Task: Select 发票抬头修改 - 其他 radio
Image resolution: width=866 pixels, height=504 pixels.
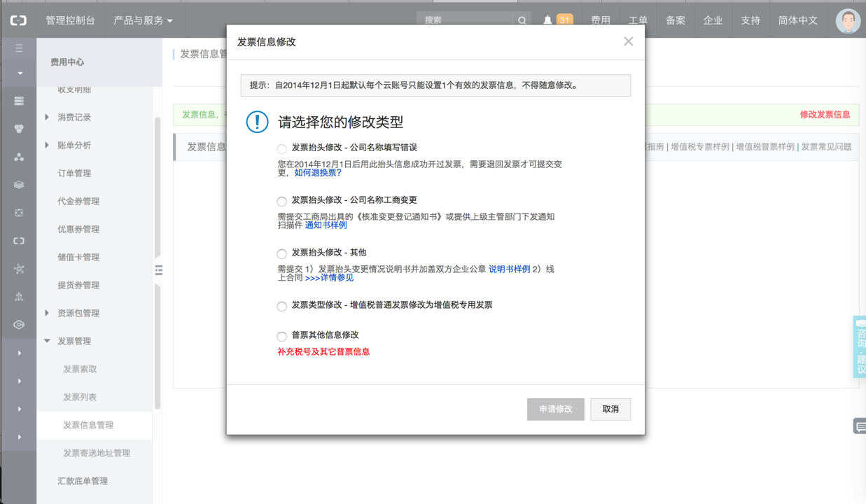Action: (281, 253)
